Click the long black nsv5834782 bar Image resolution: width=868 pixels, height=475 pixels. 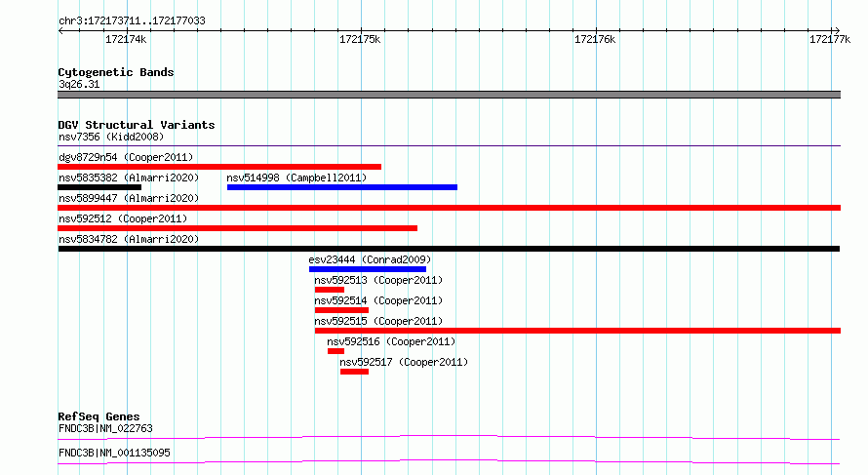coord(449,249)
